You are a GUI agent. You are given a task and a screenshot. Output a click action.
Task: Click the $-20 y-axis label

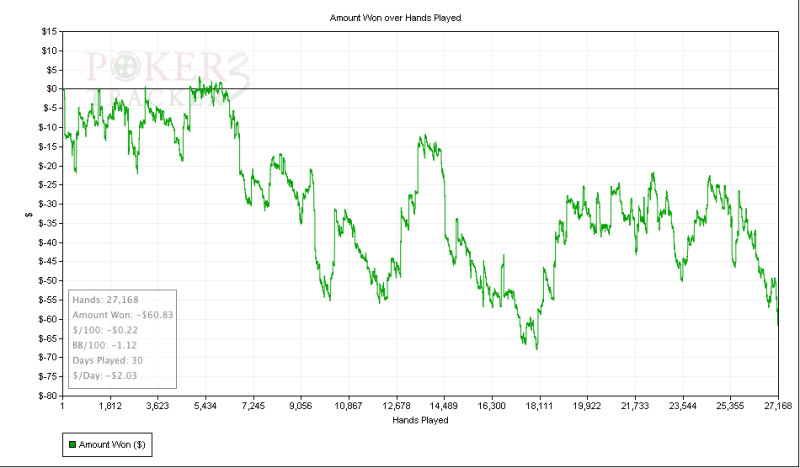48,166
